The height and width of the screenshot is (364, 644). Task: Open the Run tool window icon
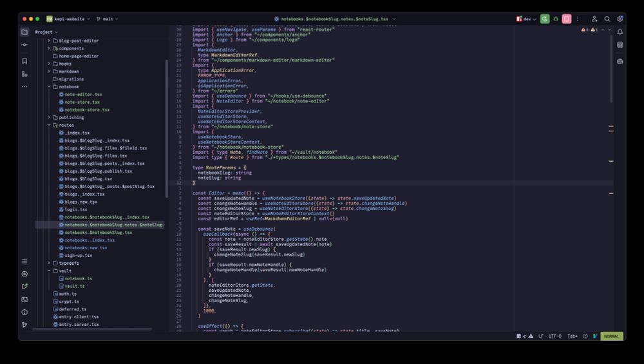point(24,287)
